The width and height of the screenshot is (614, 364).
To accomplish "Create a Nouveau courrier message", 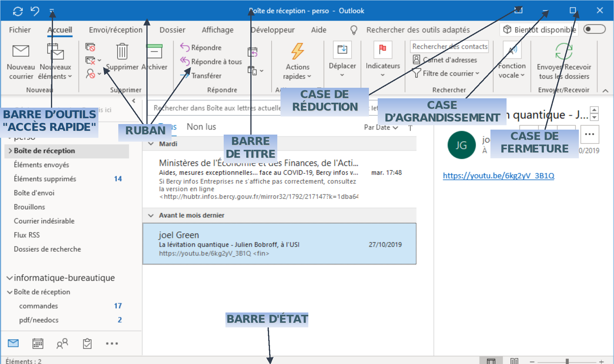I will (21, 62).
